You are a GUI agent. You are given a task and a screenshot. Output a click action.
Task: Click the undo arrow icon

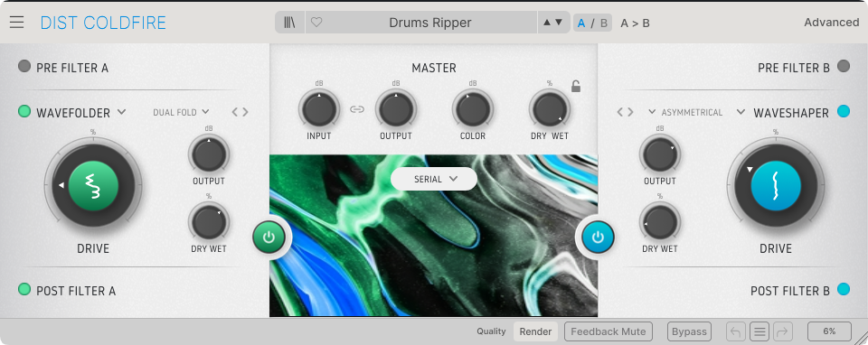coord(736,331)
